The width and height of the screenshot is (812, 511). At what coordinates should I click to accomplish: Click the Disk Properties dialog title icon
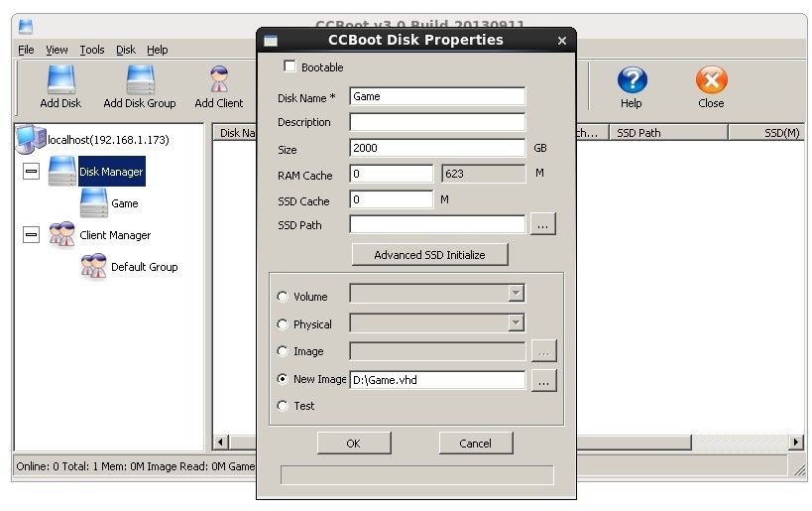[271, 41]
